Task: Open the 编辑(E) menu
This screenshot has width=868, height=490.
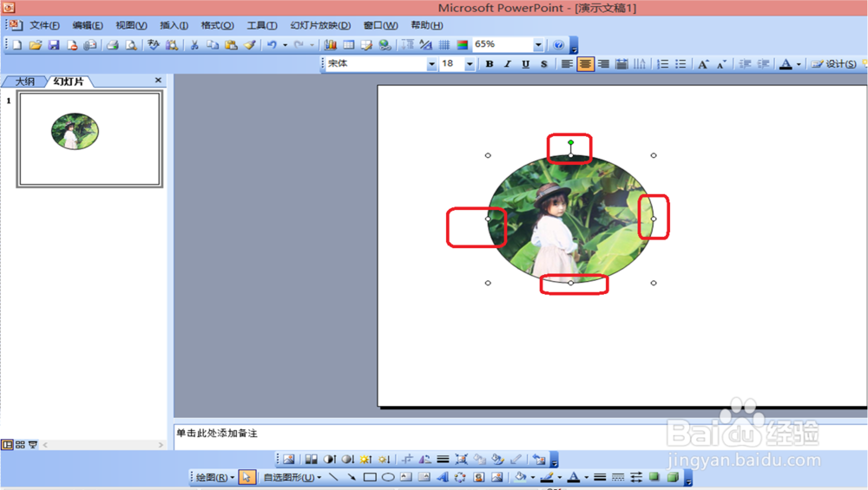Action: tap(88, 25)
